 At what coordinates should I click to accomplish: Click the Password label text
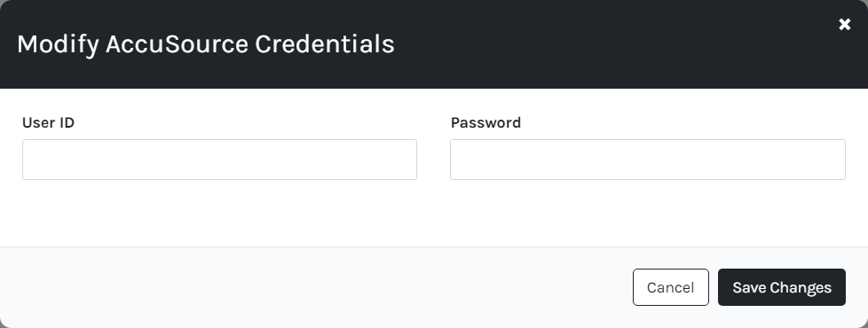(x=485, y=122)
